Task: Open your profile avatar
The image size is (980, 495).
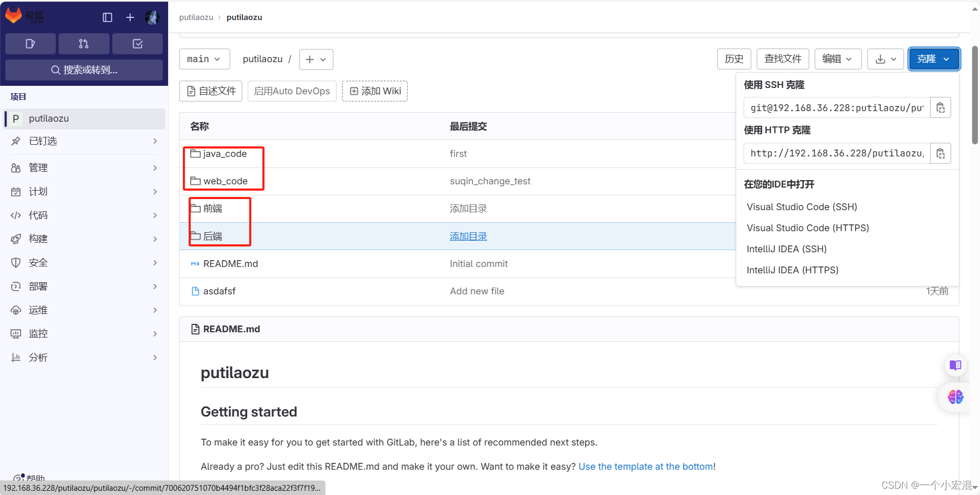Action: pyautogui.click(x=152, y=17)
